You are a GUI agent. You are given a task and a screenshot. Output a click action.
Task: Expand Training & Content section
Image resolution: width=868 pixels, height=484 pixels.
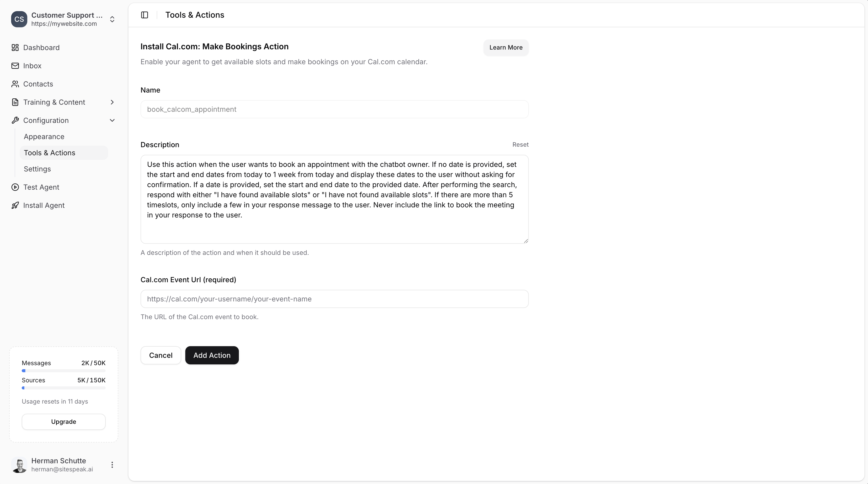click(x=112, y=102)
